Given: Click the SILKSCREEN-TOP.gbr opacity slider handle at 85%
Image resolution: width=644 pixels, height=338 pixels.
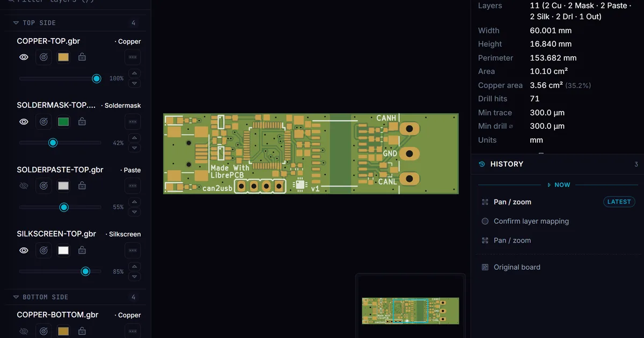Looking at the screenshot, I should [85, 271].
